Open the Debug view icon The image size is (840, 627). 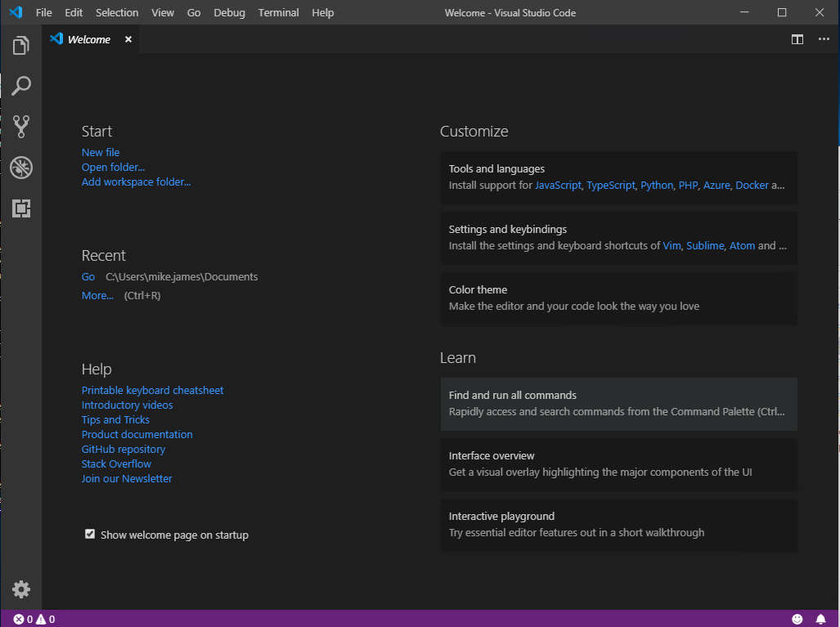pos(21,168)
